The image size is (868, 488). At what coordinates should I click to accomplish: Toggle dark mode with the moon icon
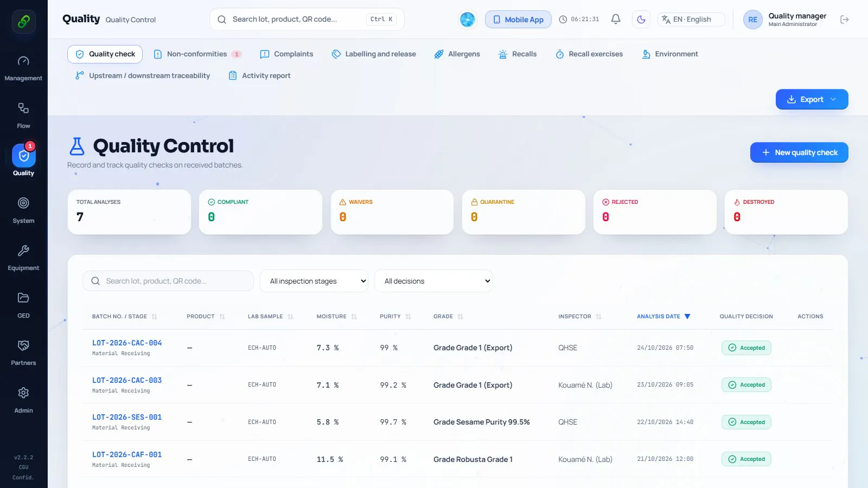click(641, 20)
